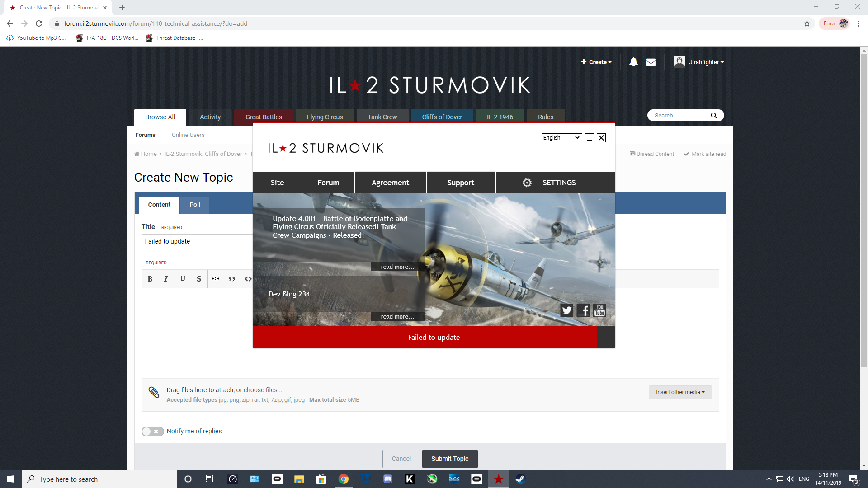
Task: Open Facebook link in launcher
Action: coord(584,310)
